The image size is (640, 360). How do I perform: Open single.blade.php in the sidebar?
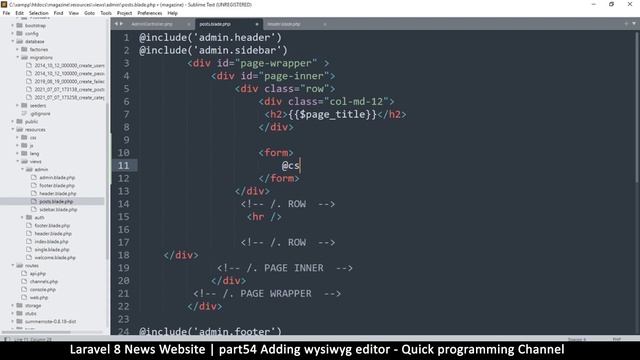[52, 249]
